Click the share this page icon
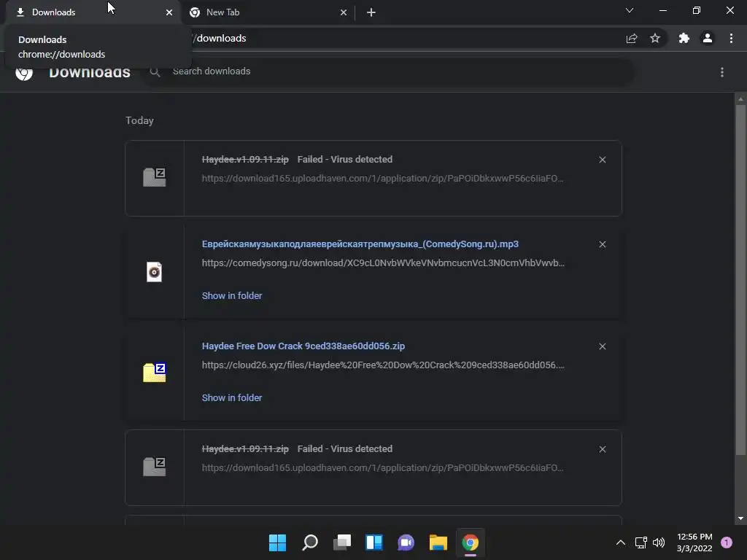Viewport: 747px width, 560px height. (632, 38)
